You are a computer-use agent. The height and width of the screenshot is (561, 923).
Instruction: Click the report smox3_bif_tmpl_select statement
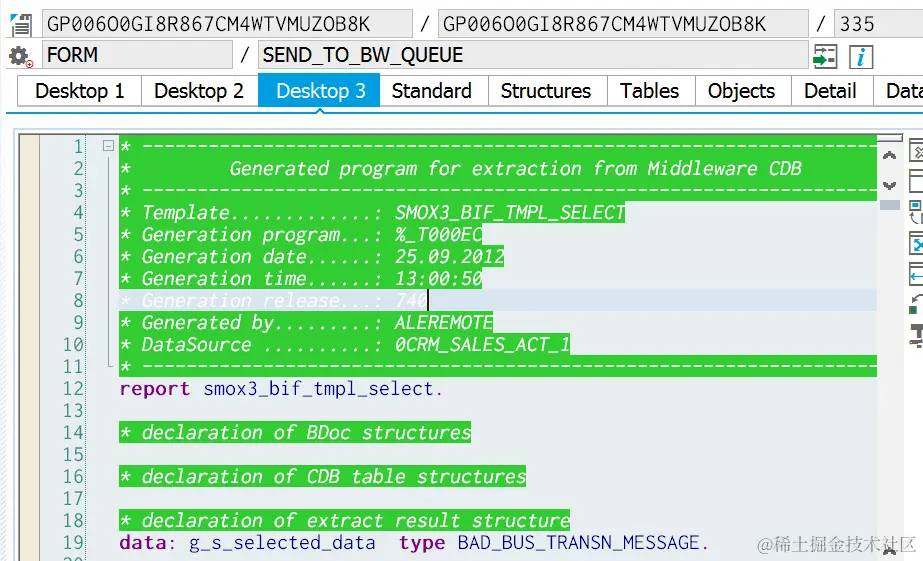281,389
